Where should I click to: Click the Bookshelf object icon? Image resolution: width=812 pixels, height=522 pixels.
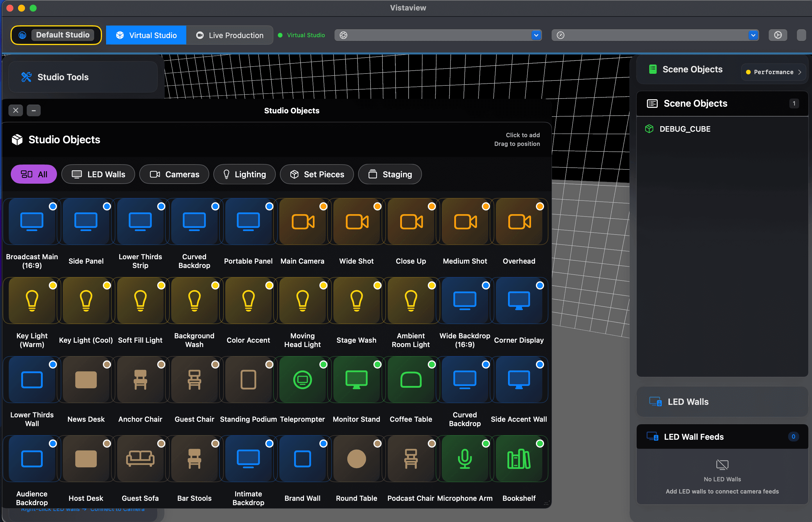pos(518,459)
